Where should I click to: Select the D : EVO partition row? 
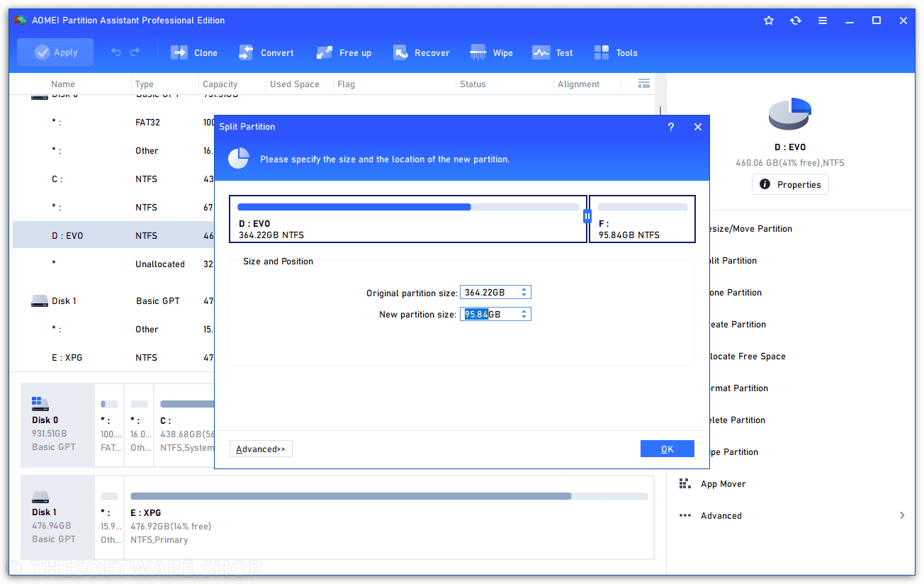click(x=113, y=235)
